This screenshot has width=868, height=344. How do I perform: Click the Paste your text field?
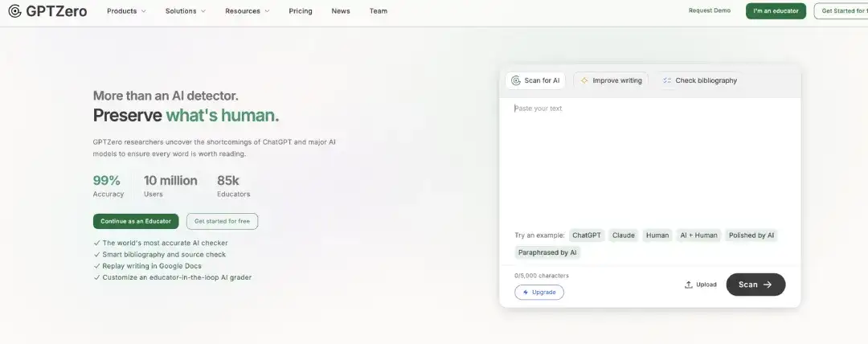point(650,161)
